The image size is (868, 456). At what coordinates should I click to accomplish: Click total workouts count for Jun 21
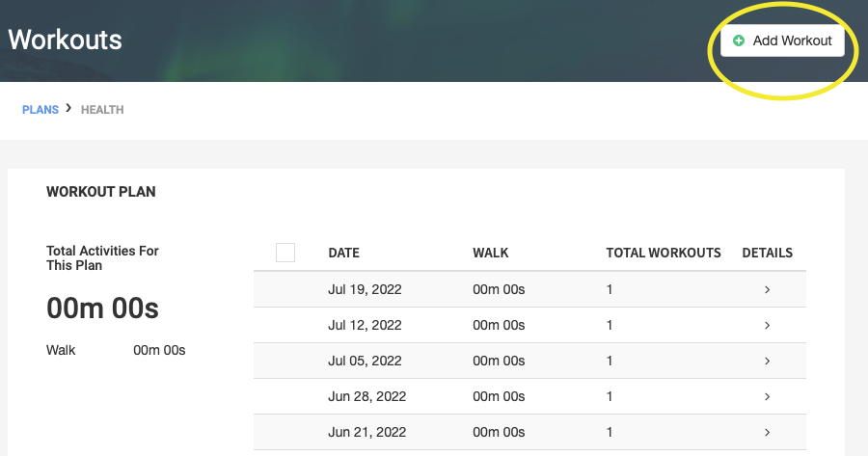tap(610, 432)
